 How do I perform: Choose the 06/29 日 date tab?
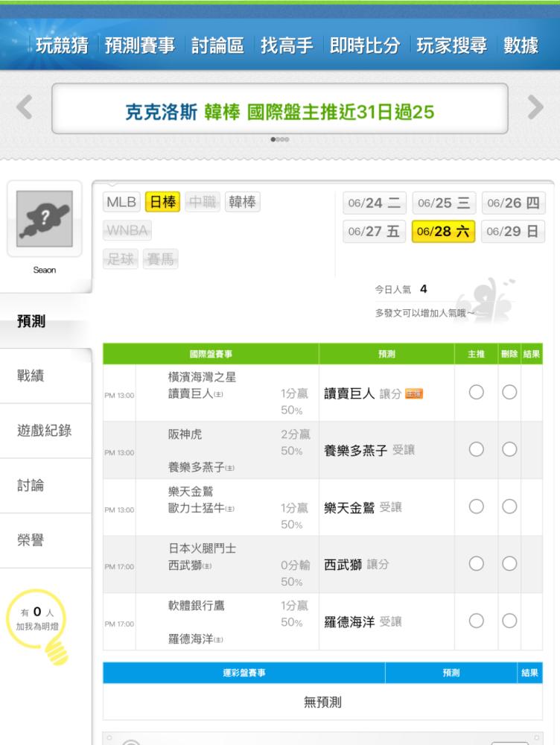click(x=513, y=232)
